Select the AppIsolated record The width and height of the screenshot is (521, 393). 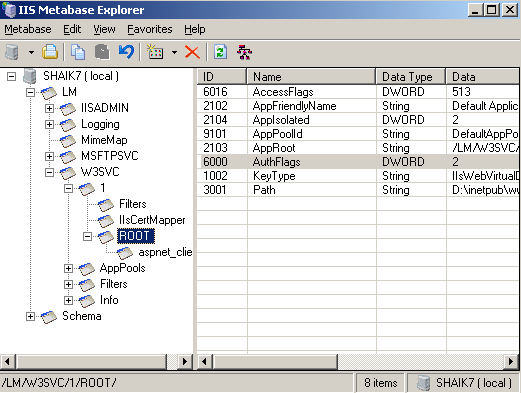(x=358, y=120)
